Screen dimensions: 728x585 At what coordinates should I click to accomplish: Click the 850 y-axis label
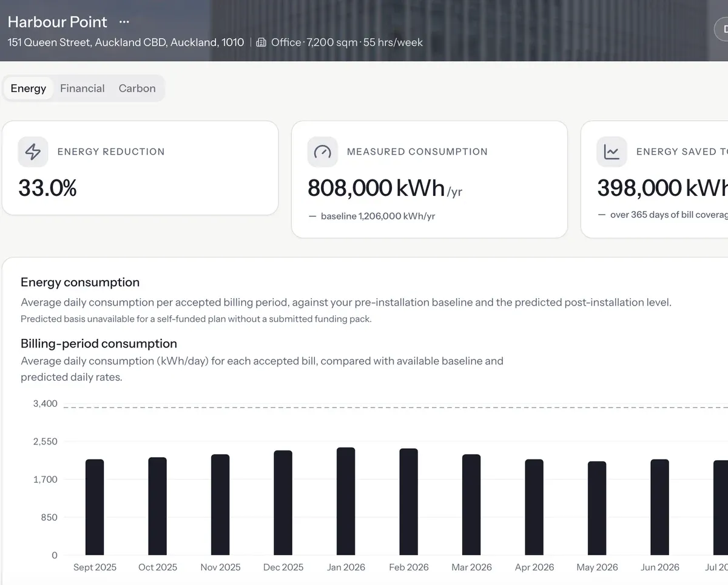tap(48, 518)
